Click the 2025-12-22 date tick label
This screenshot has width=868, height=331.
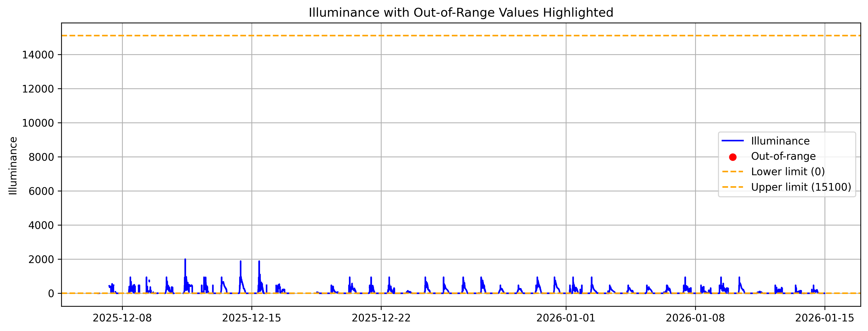coord(381,318)
